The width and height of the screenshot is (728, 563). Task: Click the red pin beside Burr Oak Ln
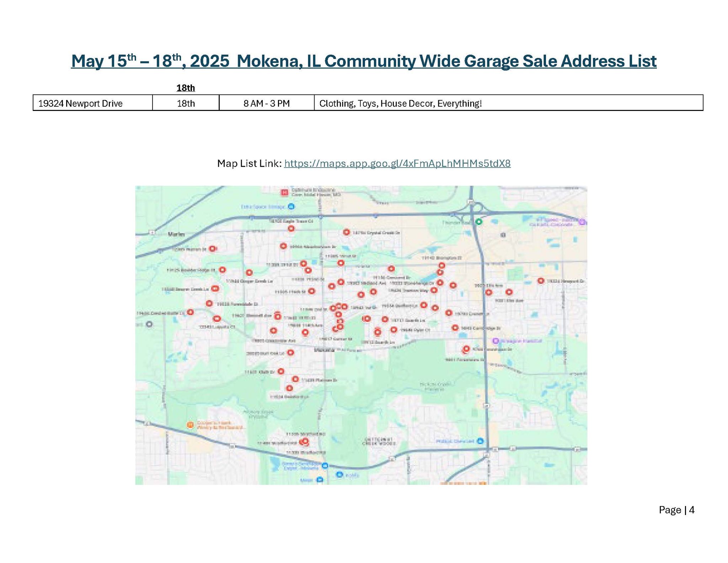(290, 352)
